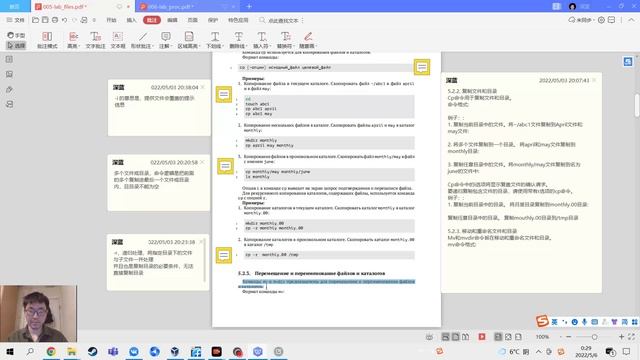Click the print icon in quick toolbar

tap(55, 20)
